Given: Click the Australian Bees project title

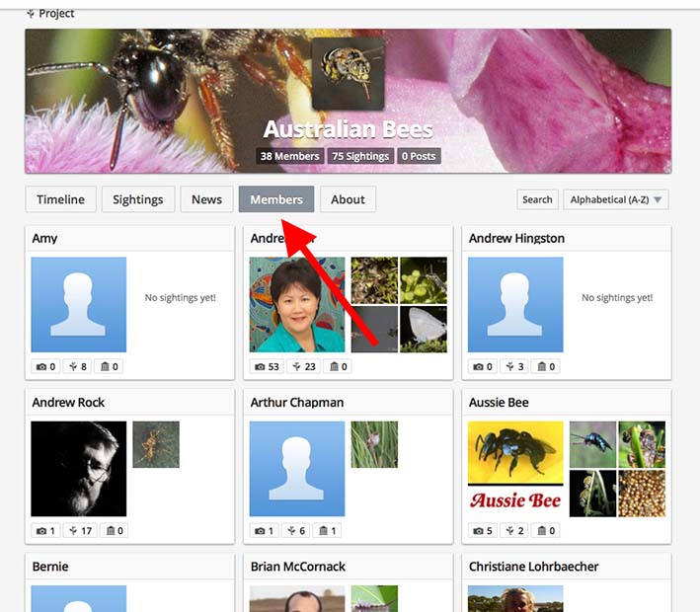Looking at the screenshot, I should tap(348, 129).
